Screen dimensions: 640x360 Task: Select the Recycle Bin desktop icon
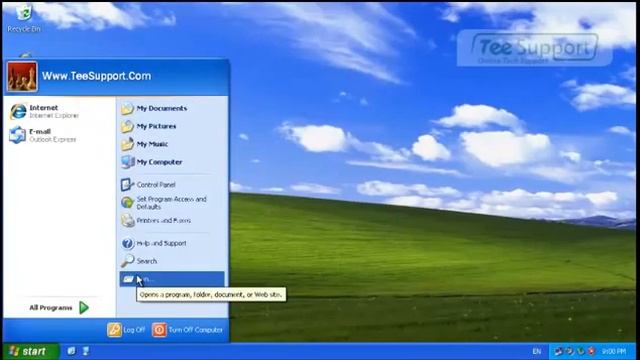point(24,18)
